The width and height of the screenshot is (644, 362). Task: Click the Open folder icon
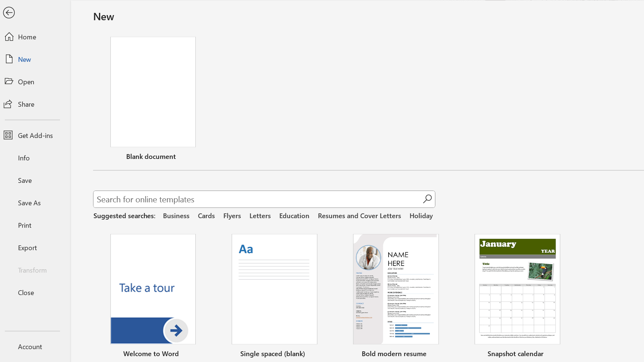point(9,81)
